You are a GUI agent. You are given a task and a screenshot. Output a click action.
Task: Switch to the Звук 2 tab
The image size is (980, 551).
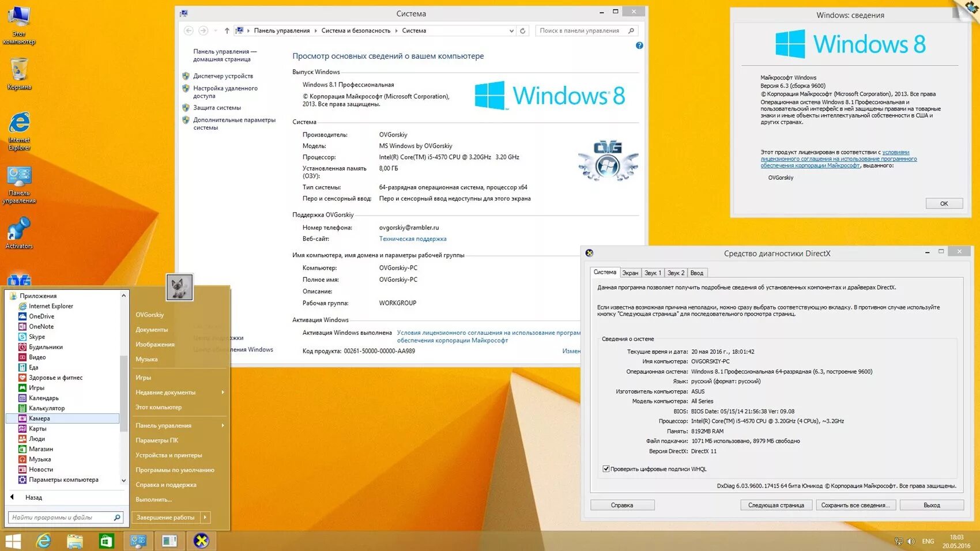[676, 273]
